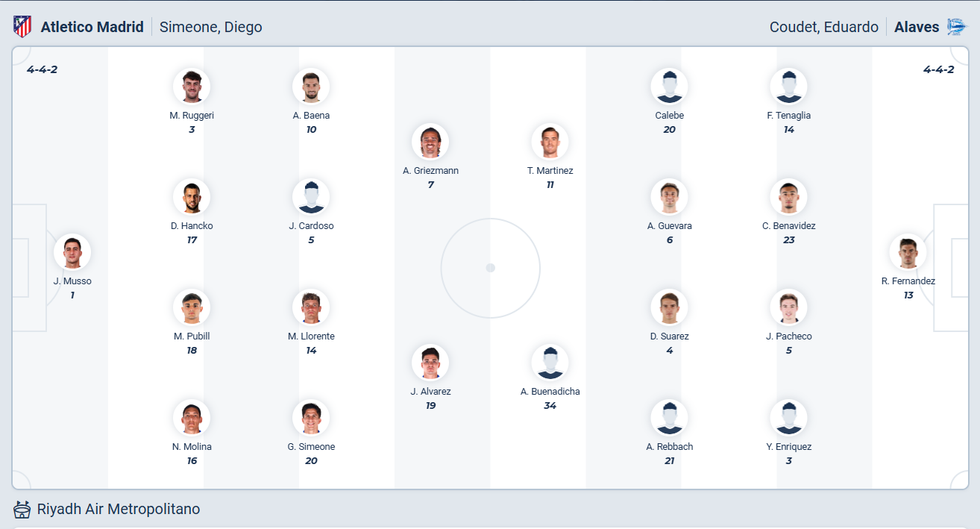Click J. Alvarez's player photo
The height and width of the screenshot is (529, 980).
pos(430,363)
